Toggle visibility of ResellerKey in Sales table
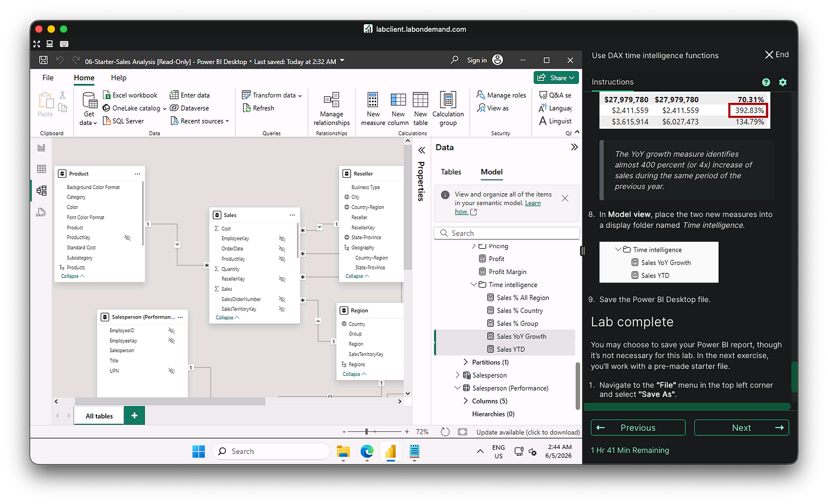 [x=282, y=279]
